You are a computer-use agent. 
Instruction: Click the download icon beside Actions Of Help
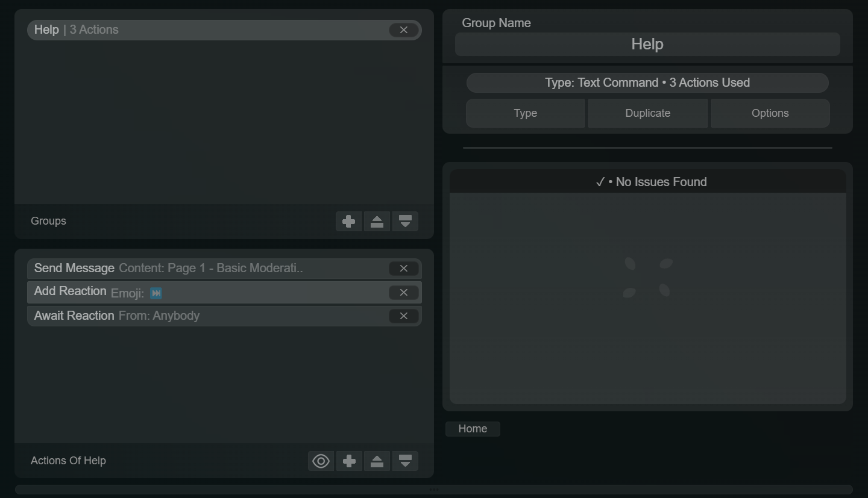click(405, 461)
